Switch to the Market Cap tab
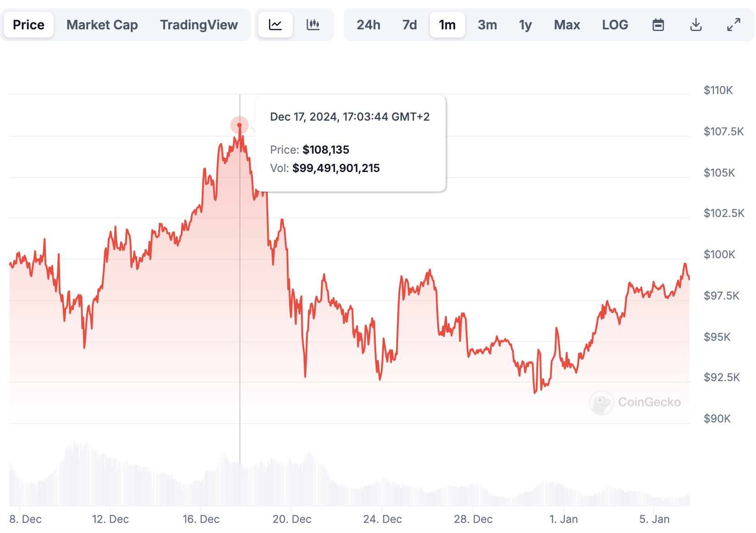The image size is (756, 533). click(x=102, y=25)
